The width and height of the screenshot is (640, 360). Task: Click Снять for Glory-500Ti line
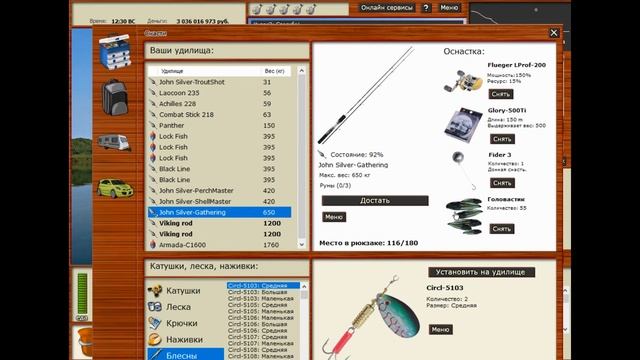click(x=502, y=139)
